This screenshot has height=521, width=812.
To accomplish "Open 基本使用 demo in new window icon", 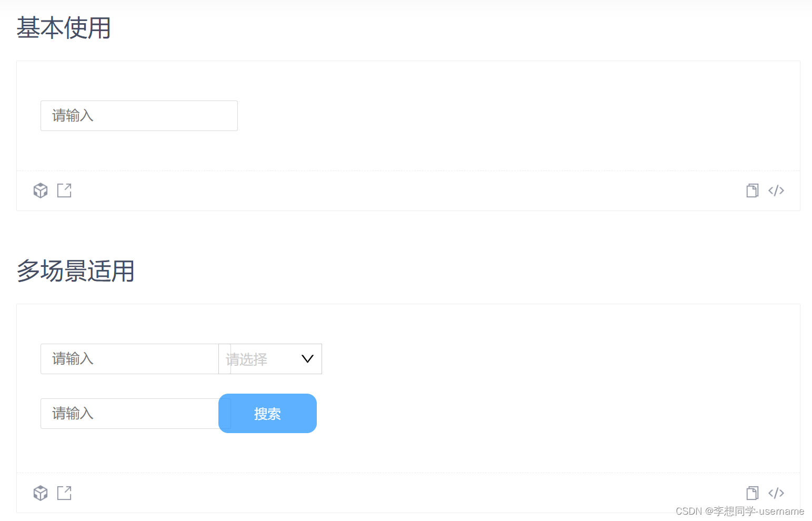I will [64, 191].
